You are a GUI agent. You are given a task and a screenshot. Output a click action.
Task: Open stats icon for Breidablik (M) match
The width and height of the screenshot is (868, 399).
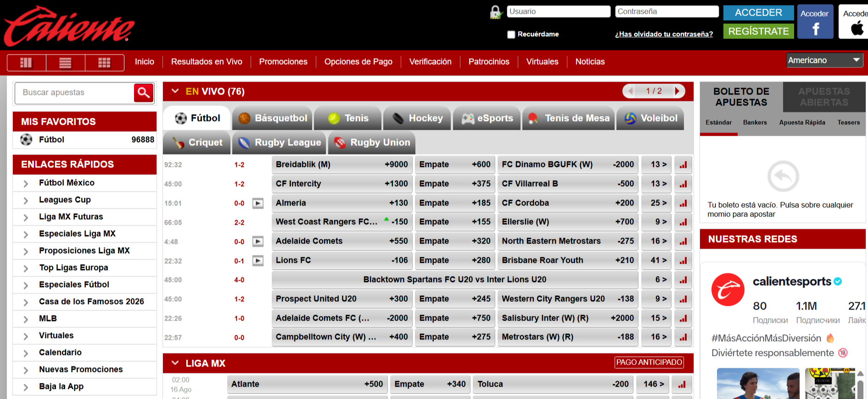(683, 165)
